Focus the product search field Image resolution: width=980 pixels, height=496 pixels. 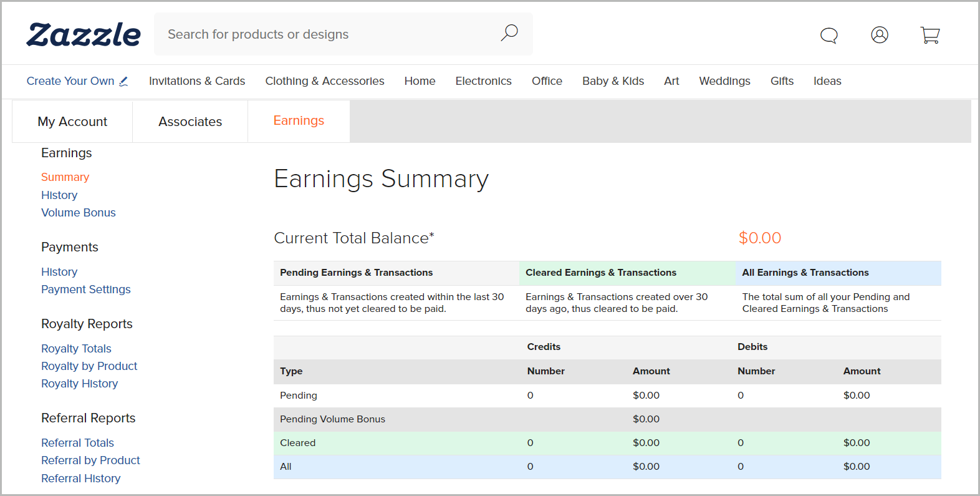tap(343, 34)
